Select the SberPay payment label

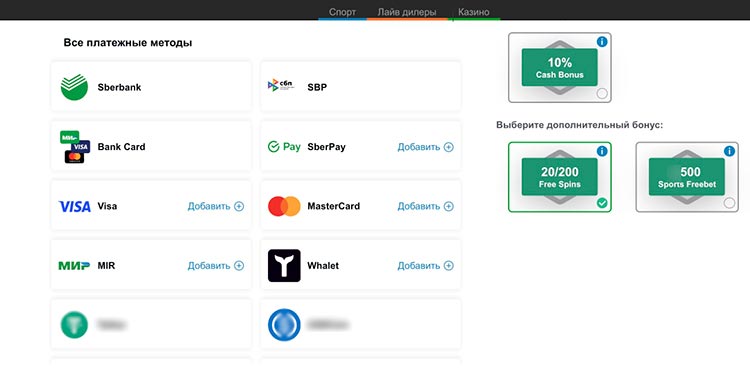pyautogui.click(x=326, y=147)
